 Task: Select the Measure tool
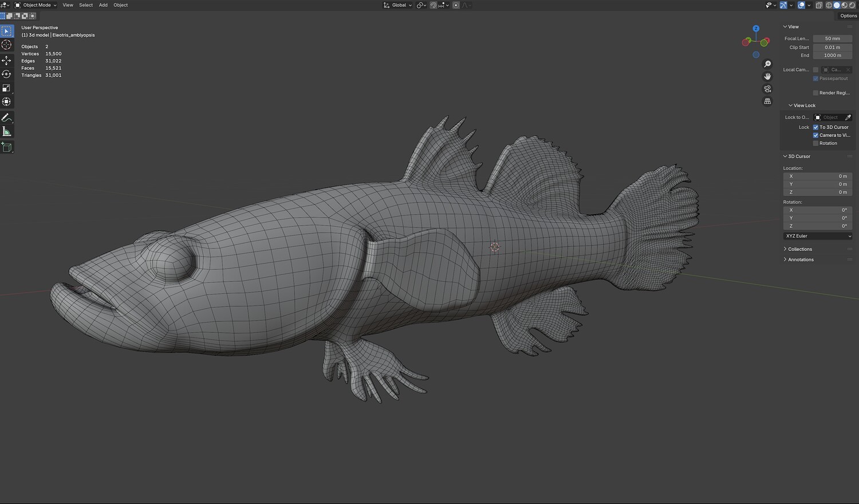[7, 131]
